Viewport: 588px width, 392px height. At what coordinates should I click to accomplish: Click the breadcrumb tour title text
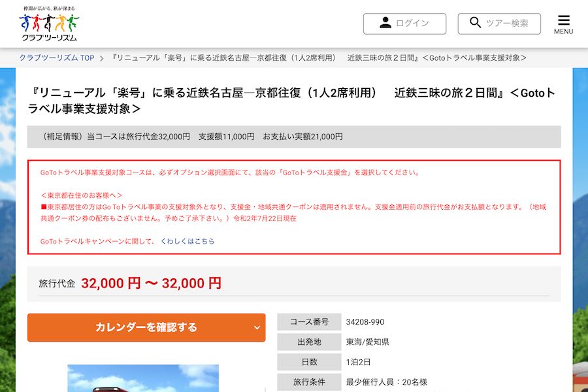(318, 57)
